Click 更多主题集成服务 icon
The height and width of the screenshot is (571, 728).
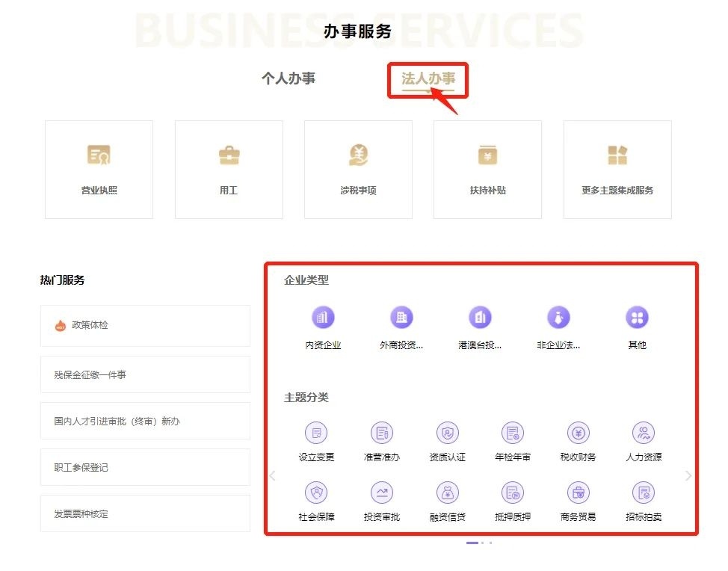point(617,155)
